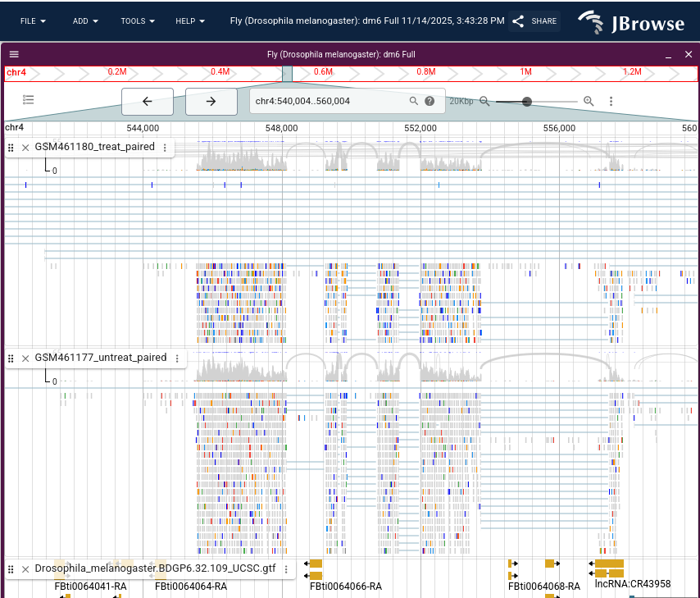This screenshot has height=598, width=700.
Task: Click the SHARE button
Action: tap(534, 21)
